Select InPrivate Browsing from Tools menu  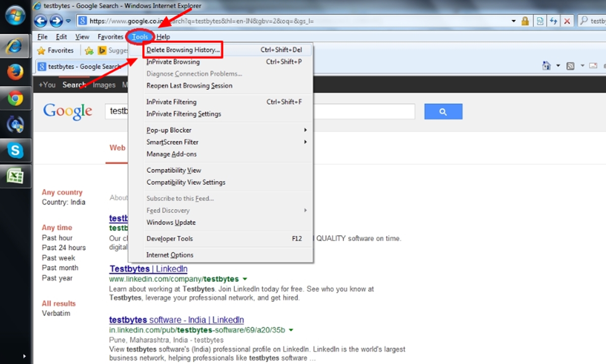coord(221,62)
